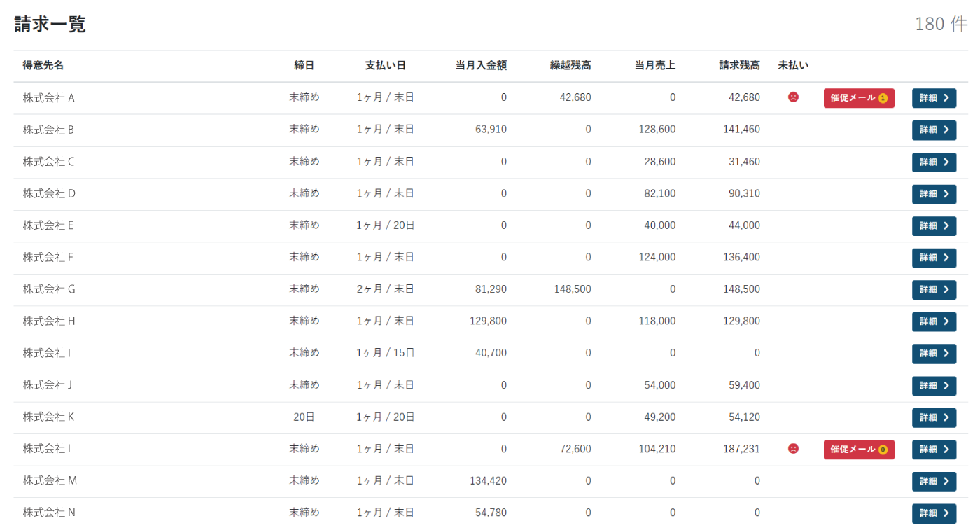Click the 180 件 record count

941,24
